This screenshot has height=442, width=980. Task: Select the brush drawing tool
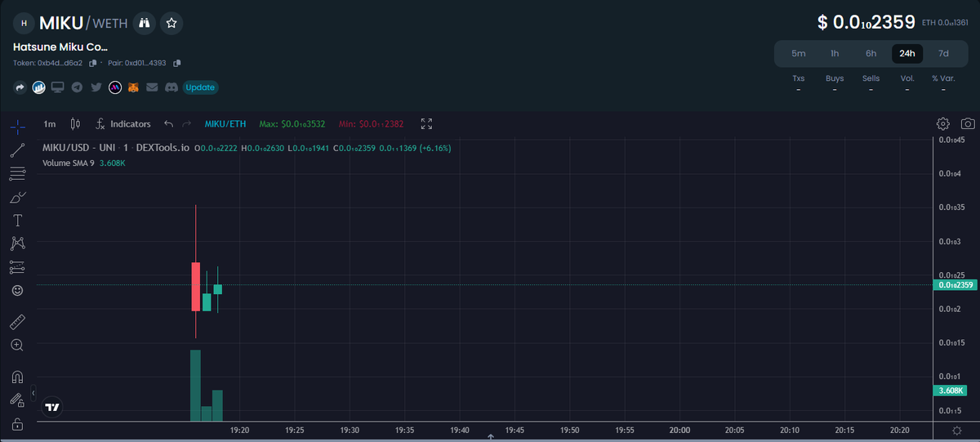click(17, 197)
